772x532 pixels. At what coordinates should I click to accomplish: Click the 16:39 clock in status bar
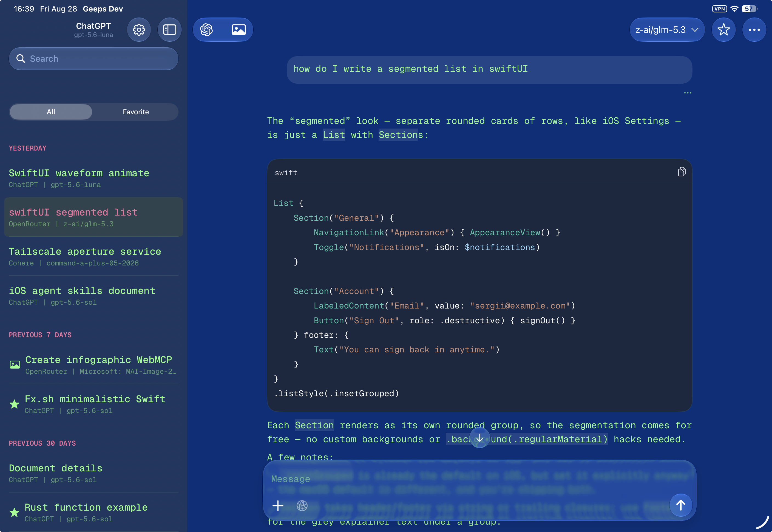24,9
